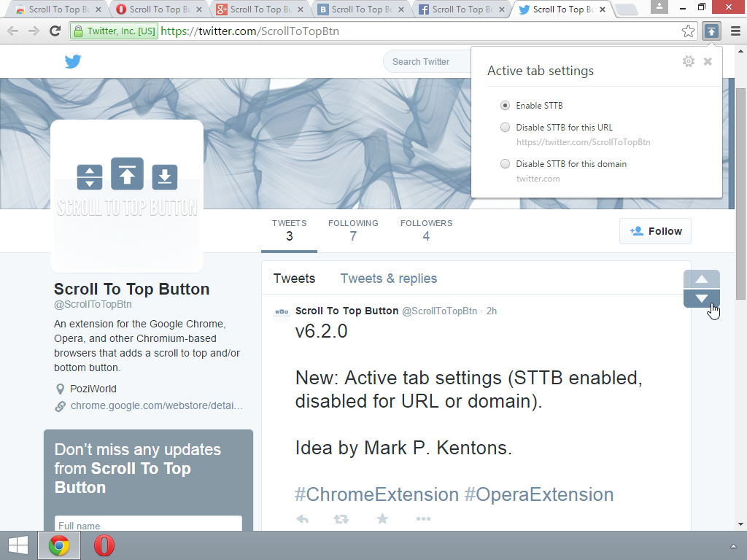Click the page vertical scrollbar thumb
Screen dimensions: 747x560
point(740,194)
